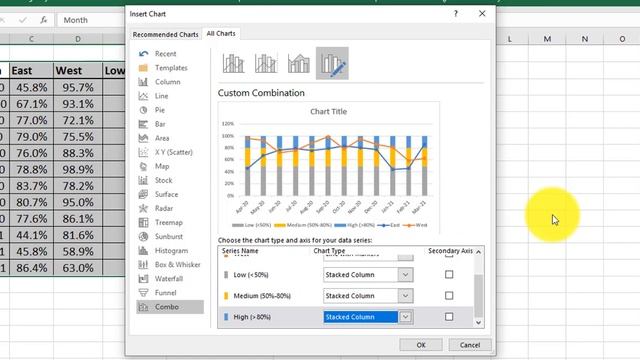Select cell showing 95.7%
This screenshot has width=640, height=360.
(78, 87)
